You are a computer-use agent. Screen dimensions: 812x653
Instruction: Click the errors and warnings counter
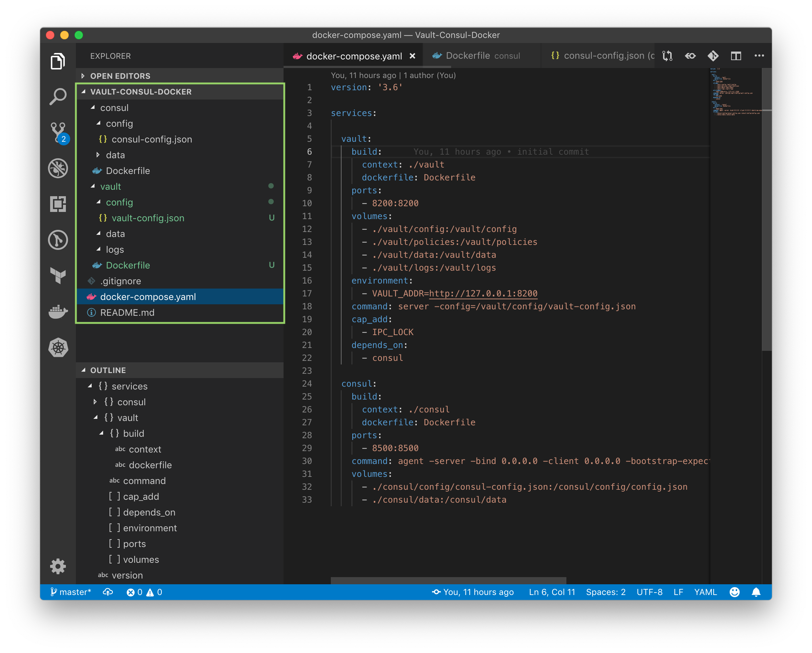[144, 592]
